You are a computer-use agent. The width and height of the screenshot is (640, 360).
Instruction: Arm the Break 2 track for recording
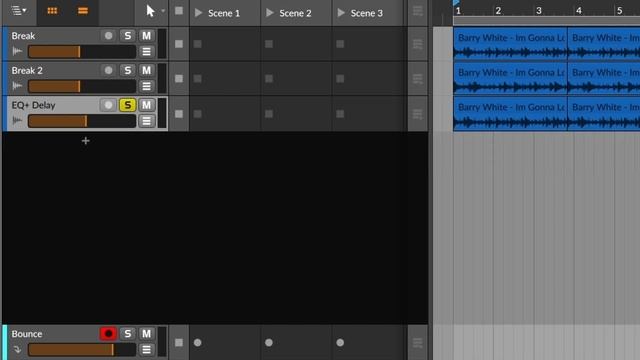108,70
